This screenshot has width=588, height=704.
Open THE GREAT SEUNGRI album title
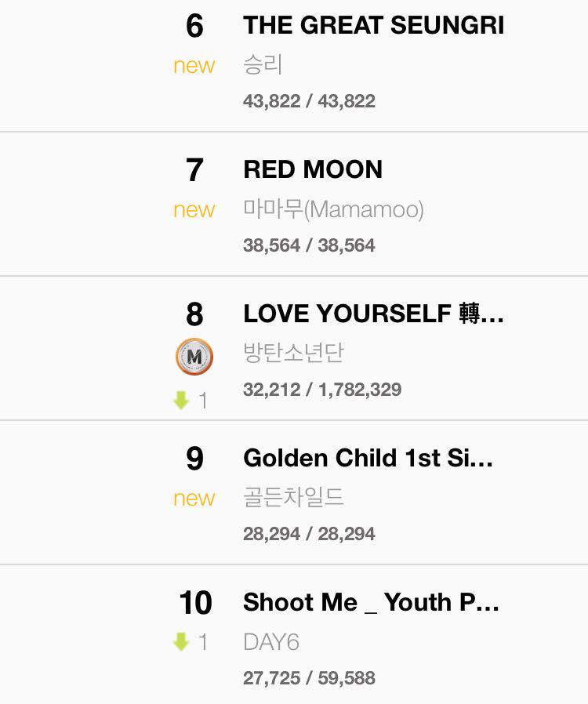374,25
